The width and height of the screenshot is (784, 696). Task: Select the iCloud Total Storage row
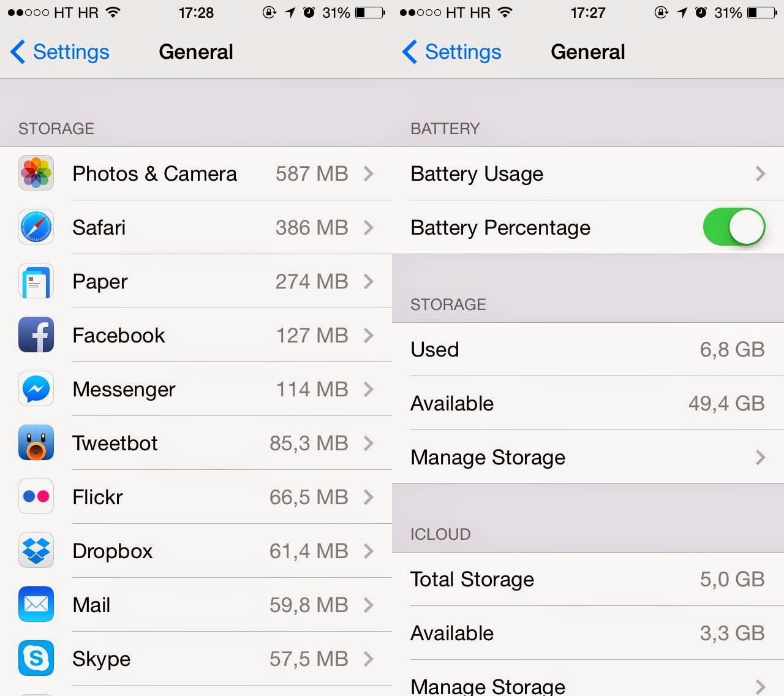click(x=588, y=580)
